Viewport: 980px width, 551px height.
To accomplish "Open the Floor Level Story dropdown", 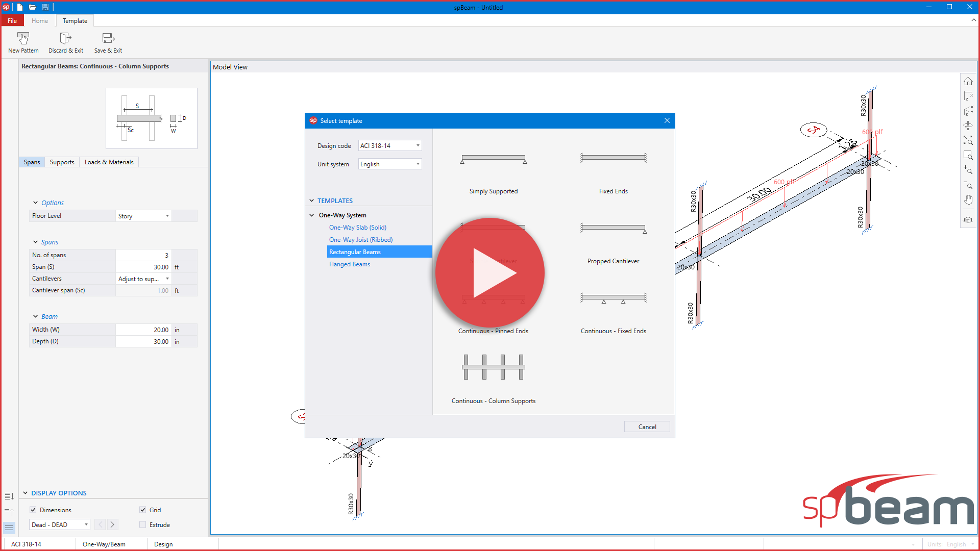I will pyautogui.click(x=143, y=216).
